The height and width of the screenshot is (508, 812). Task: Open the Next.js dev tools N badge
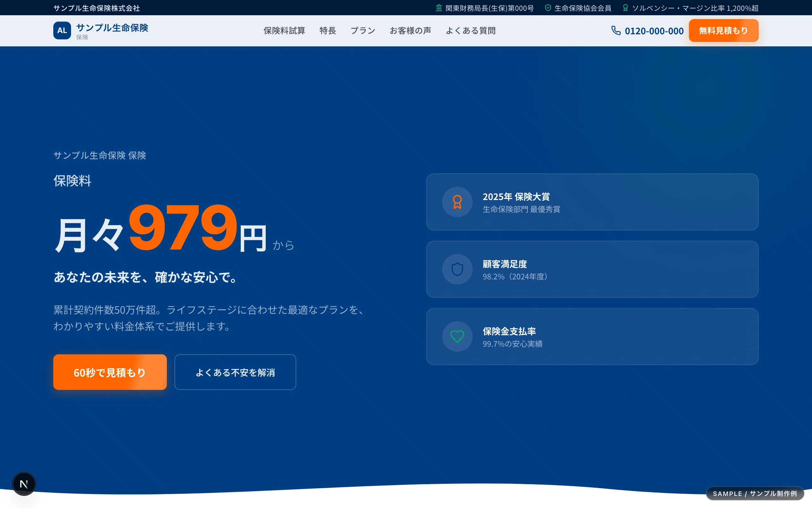point(24,484)
